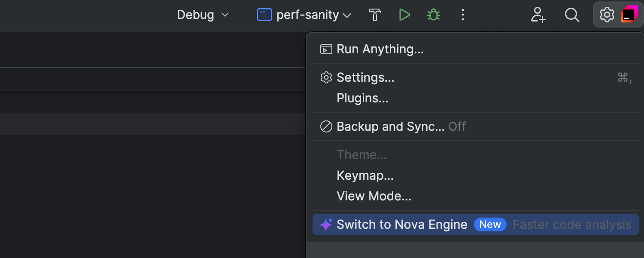
Task: Click the greyed-out Theme... item
Action: coord(361,155)
